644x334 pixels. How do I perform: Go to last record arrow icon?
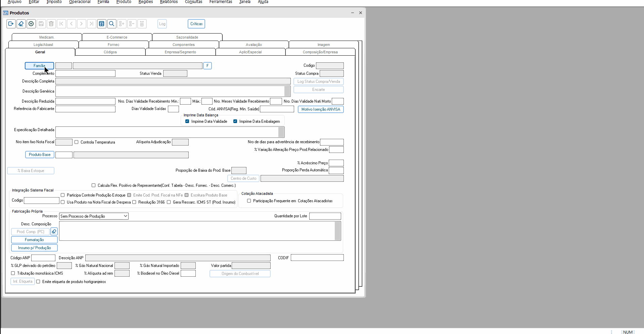click(x=92, y=24)
